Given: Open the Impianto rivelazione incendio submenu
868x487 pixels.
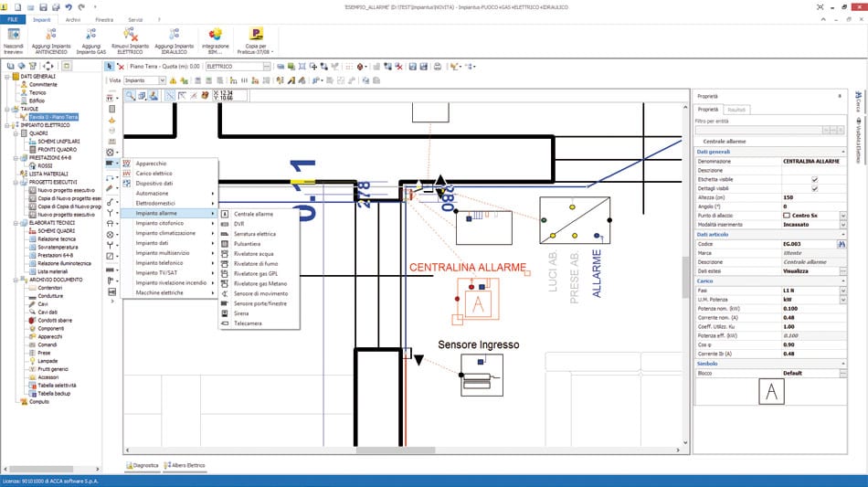Looking at the screenshot, I should (169, 283).
